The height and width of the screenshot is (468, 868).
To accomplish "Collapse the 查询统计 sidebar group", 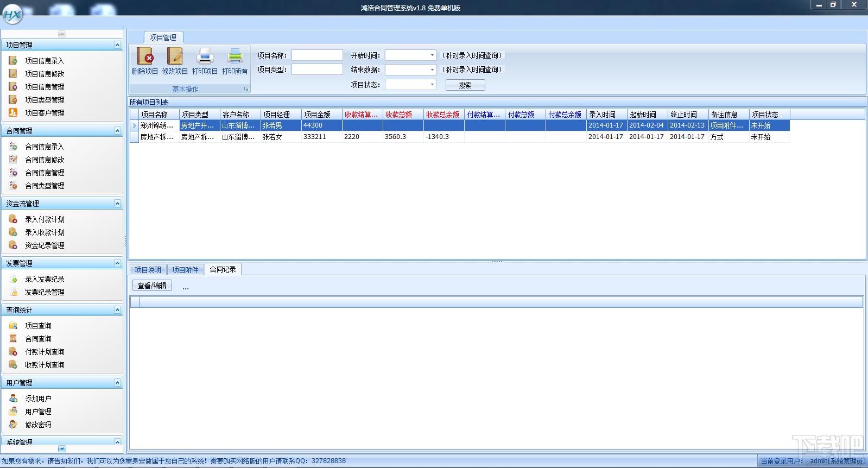I will click(117, 310).
